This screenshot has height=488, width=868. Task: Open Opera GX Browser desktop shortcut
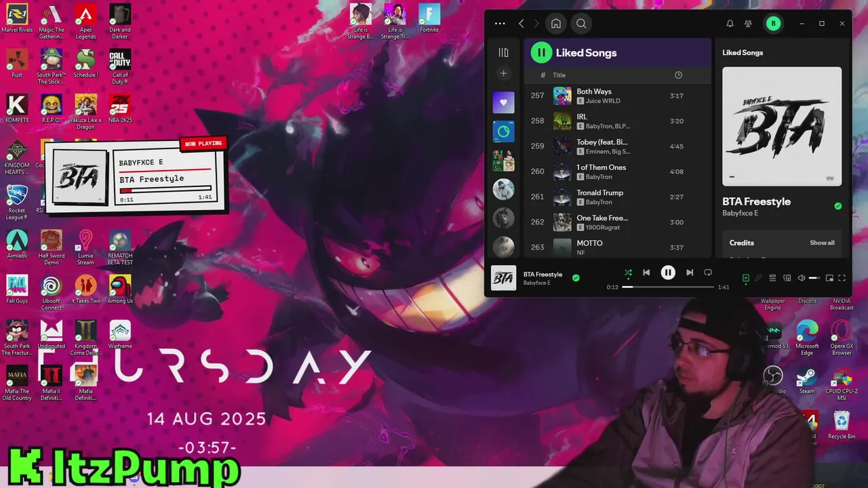coord(842,338)
